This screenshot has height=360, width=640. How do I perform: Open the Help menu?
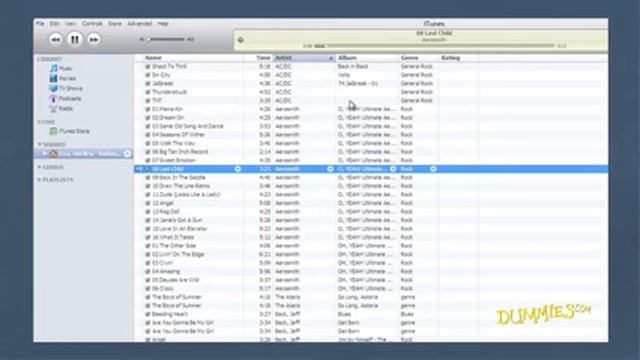pos(163,24)
